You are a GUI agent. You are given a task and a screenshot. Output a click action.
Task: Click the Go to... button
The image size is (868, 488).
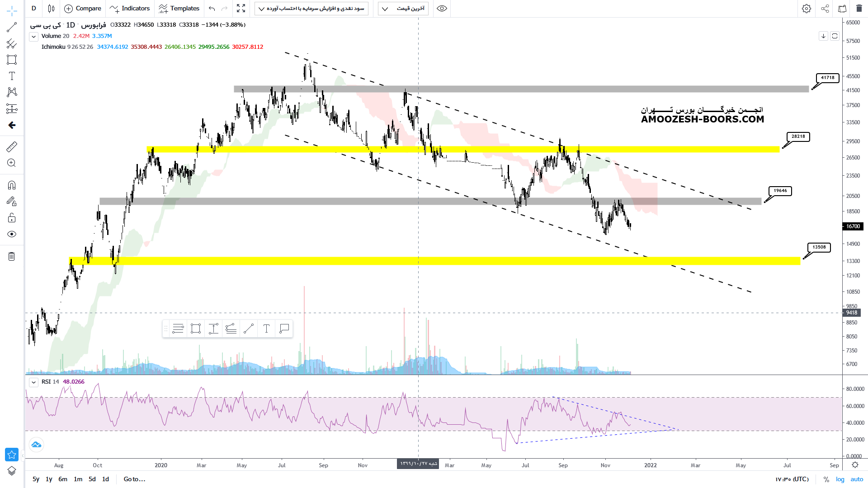click(x=134, y=479)
